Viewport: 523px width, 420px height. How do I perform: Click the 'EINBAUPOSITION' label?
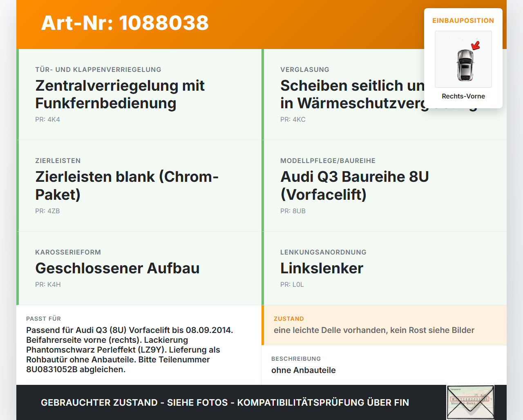(x=463, y=20)
